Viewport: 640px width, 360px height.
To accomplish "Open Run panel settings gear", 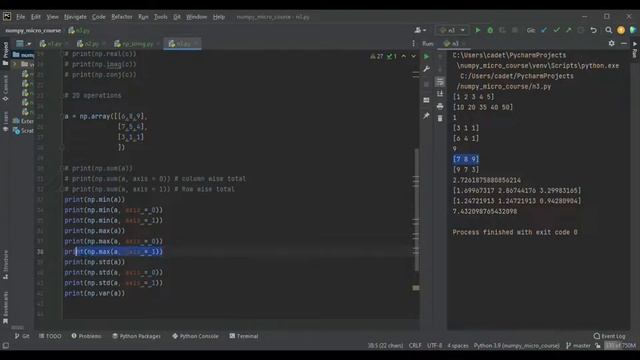I will [611, 43].
